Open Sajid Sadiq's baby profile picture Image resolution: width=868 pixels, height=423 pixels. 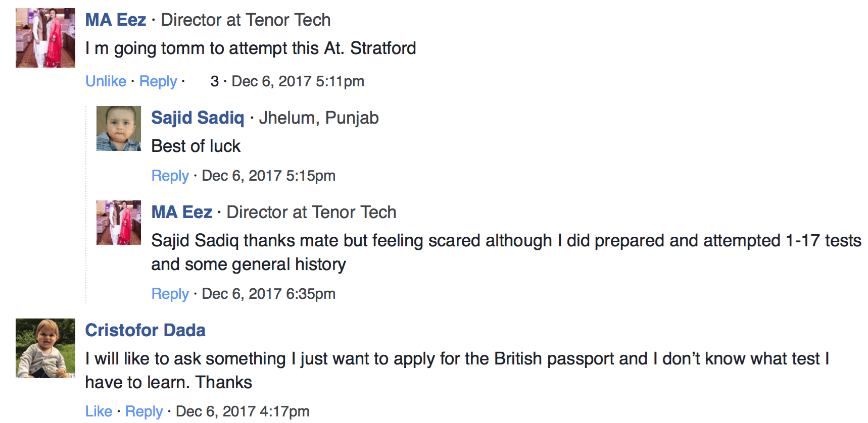tap(119, 128)
